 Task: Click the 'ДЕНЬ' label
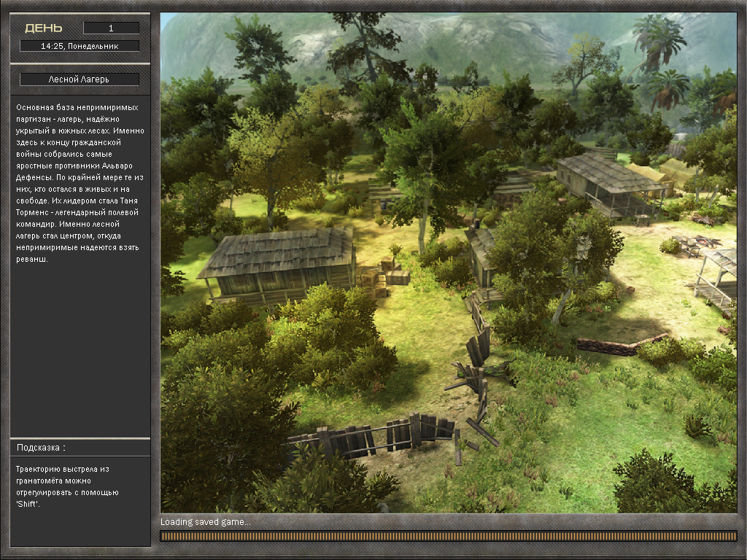[43, 28]
